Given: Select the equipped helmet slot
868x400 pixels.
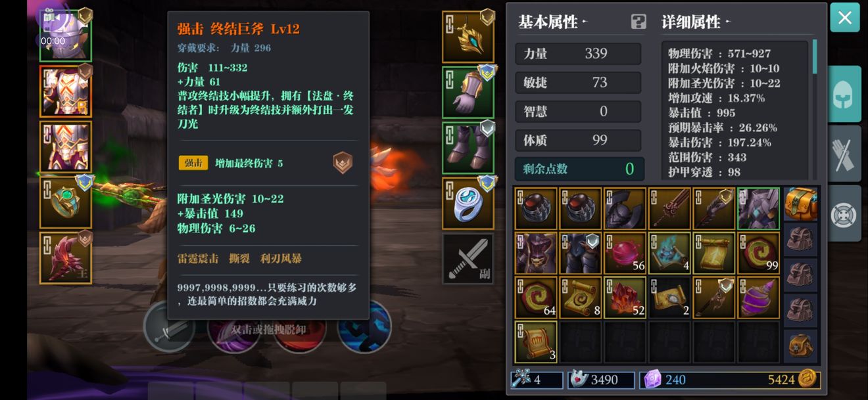Looking at the screenshot, I should click(x=66, y=35).
